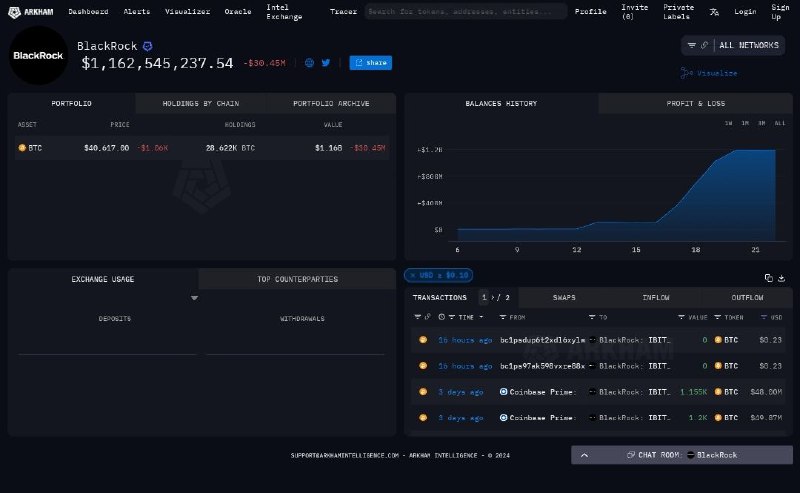Open BlackRock's website via the globe icon
Viewport: 800px width, 493px height.
[x=309, y=63]
